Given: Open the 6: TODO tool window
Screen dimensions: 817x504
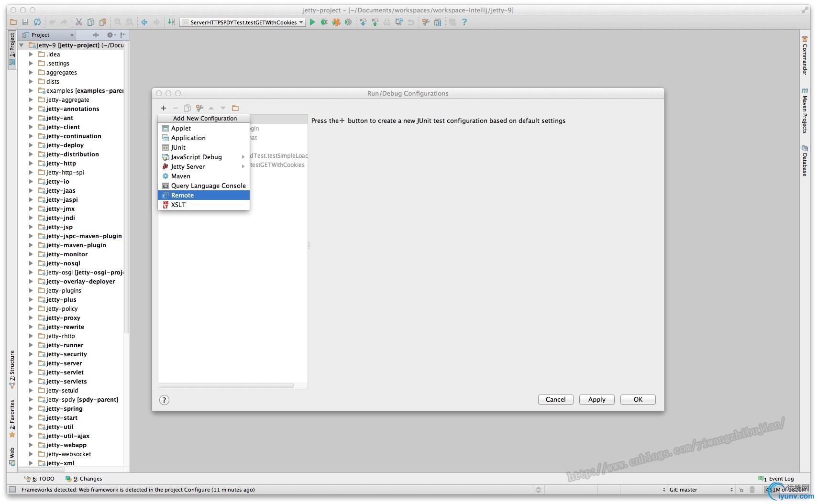Looking at the screenshot, I should tap(40, 479).
